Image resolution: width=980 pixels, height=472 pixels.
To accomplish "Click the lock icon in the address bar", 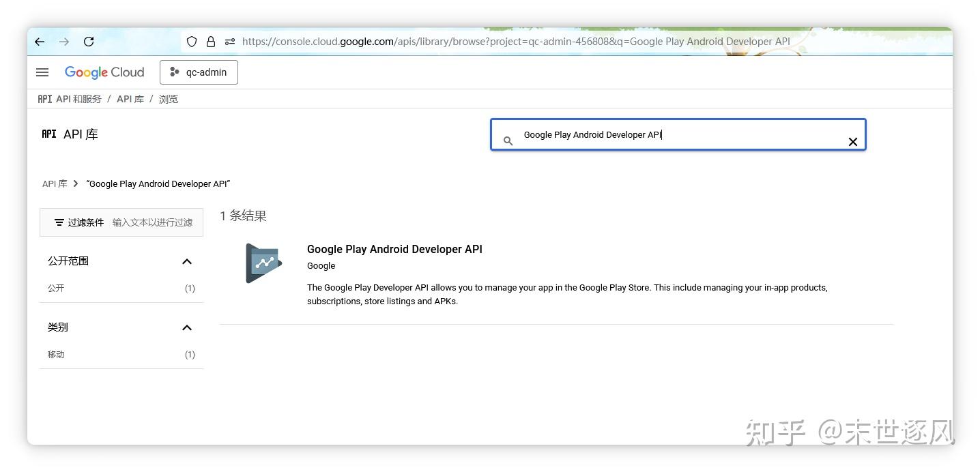I will (x=210, y=41).
